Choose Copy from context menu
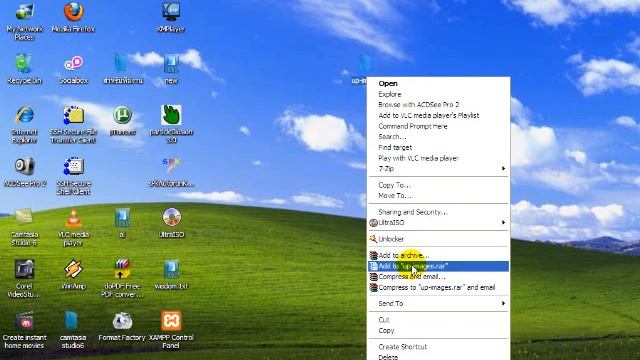640x360 pixels. 439,330
